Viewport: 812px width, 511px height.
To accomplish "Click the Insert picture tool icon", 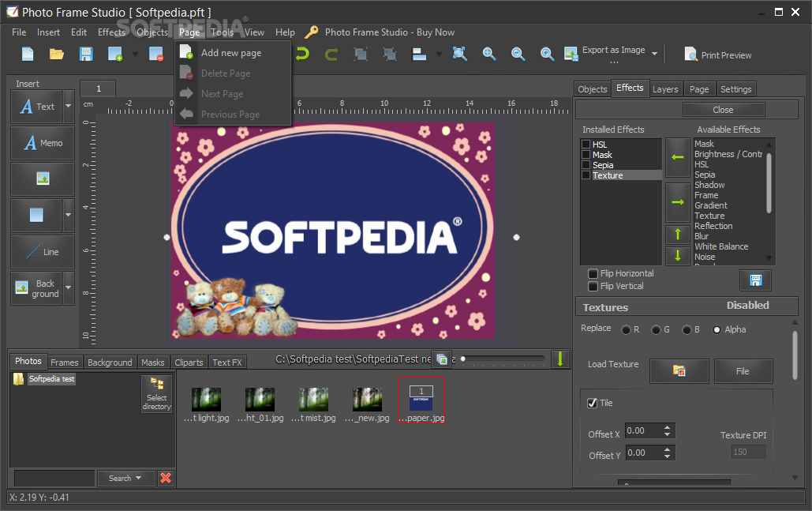I will coord(43,178).
